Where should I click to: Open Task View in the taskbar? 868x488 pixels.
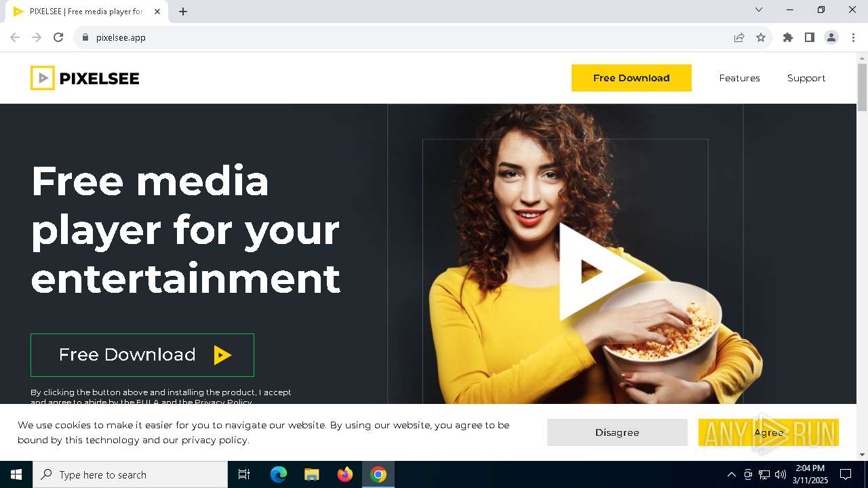click(244, 474)
